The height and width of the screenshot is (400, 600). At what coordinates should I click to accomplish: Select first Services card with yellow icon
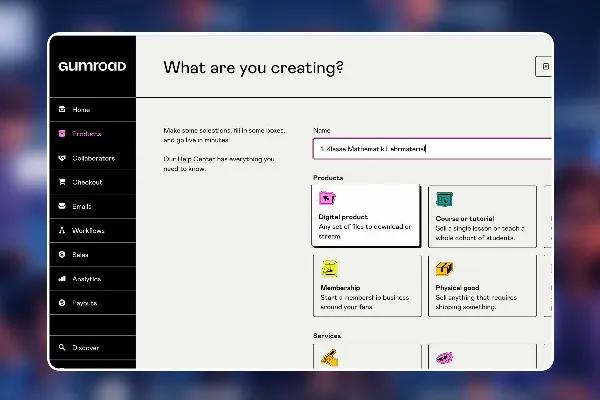point(367,356)
